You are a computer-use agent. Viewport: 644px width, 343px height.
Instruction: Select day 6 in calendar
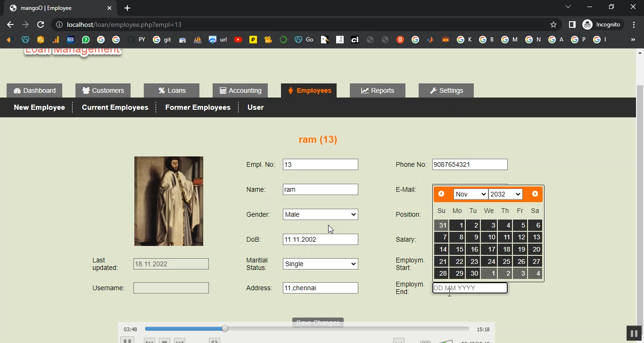[535, 225]
